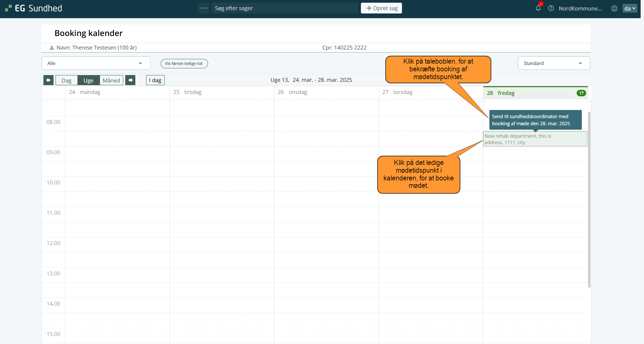The width and height of the screenshot is (644, 344).
Task: Jump to today with I dag
Action: point(155,80)
